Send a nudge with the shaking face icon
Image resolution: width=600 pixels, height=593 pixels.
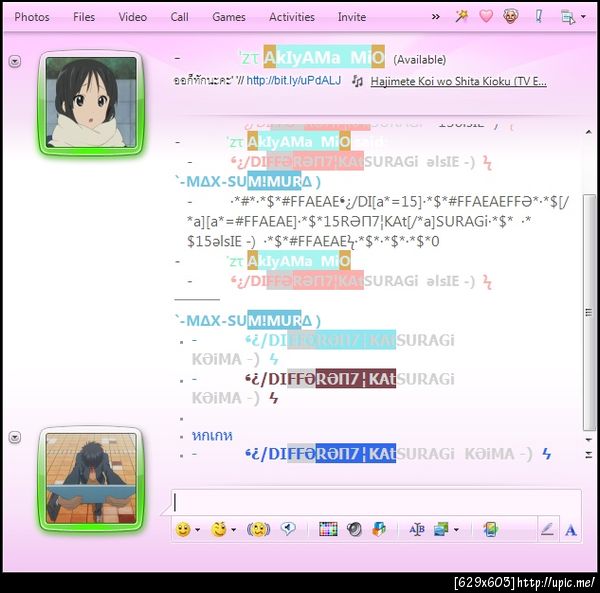[x=259, y=529]
